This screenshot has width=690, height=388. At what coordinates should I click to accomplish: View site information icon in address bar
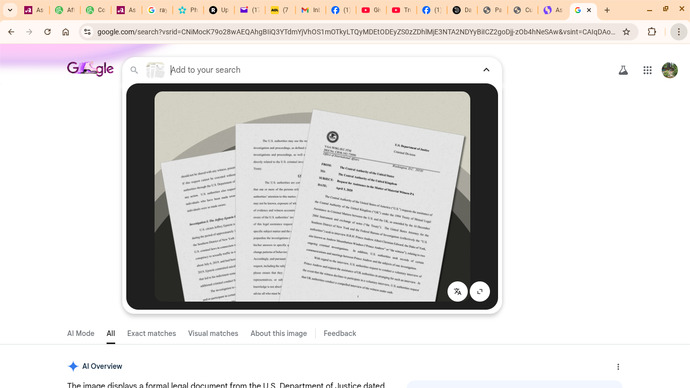[x=88, y=32]
